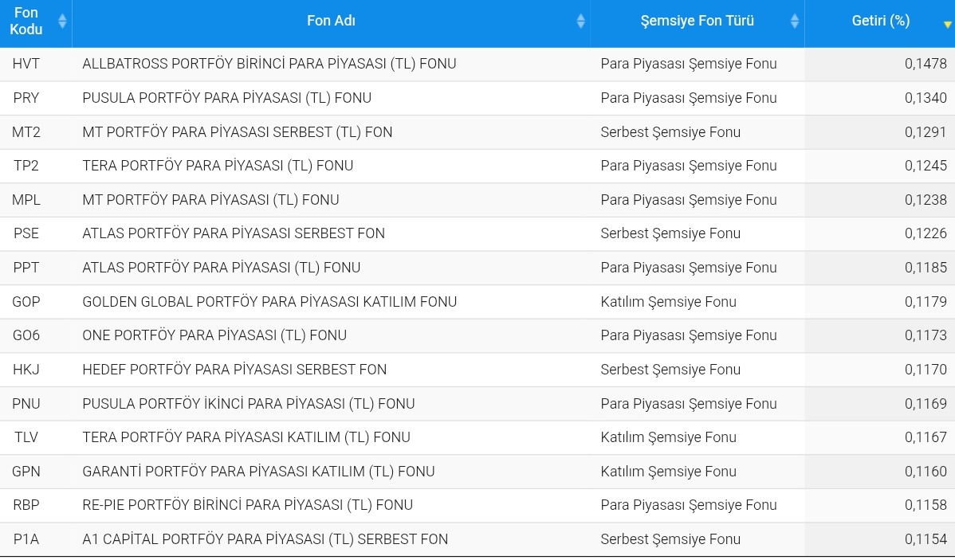Select fund code RBP
This screenshot has height=560, width=955.
tap(26, 504)
